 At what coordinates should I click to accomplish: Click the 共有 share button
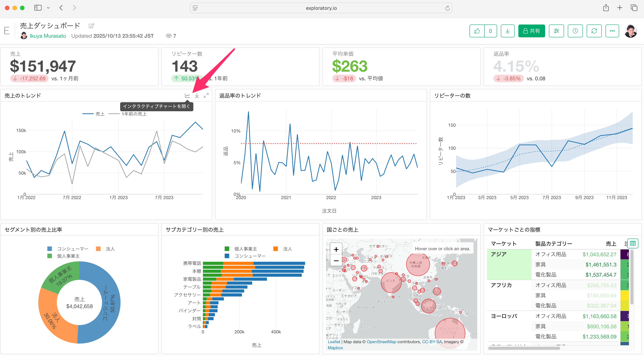(x=532, y=31)
